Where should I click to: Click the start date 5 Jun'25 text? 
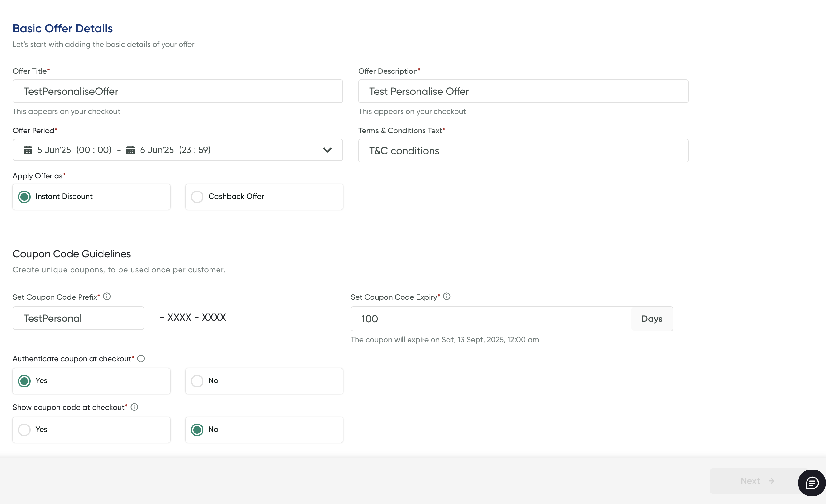(x=54, y=150)
